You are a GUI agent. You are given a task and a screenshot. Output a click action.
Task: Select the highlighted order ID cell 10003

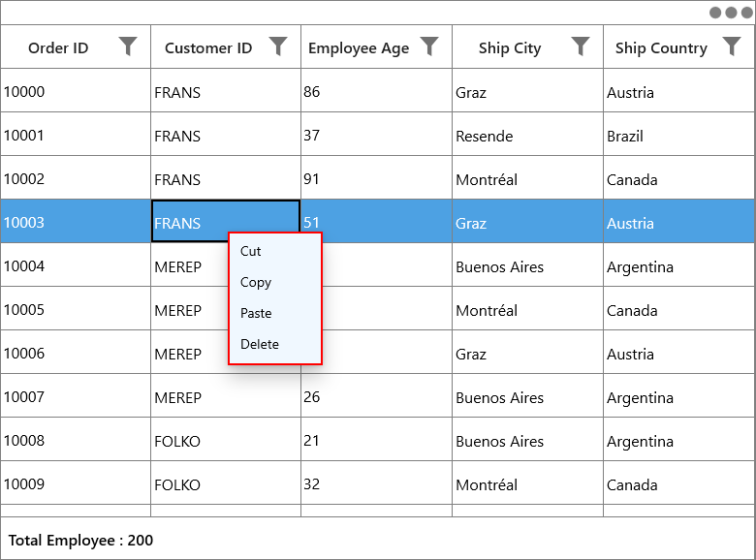pos(76,221)
